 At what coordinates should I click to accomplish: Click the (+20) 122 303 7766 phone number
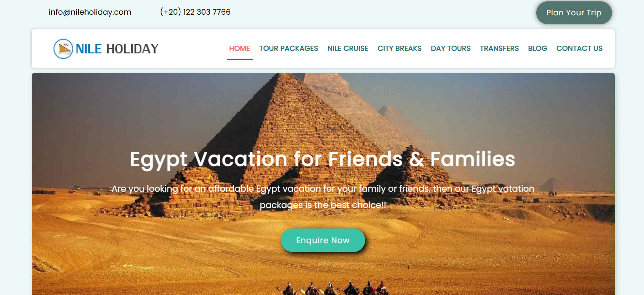click(x=195, y=12)
